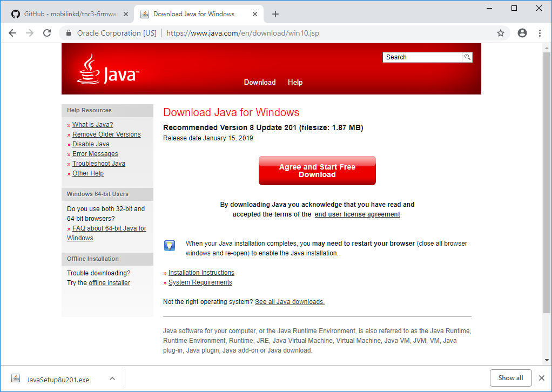Click into the Java site Search field

coord(422,57)
